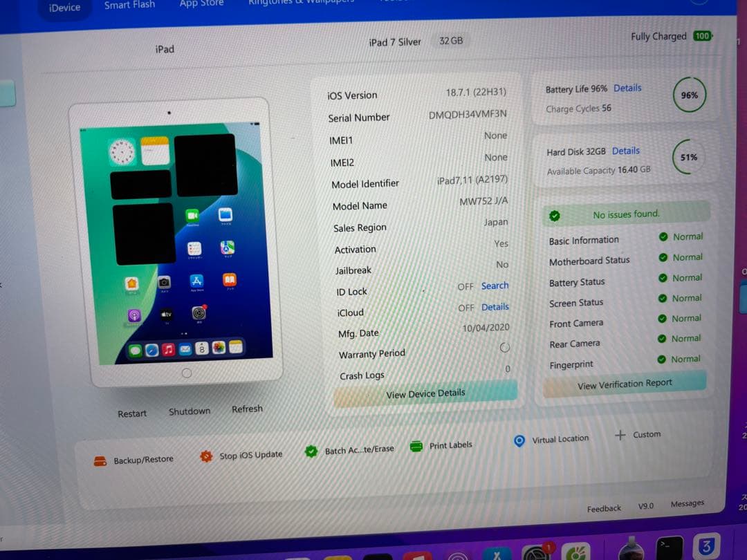Click the 51% Hard Disk capacity ring
The width and height of the screenshot is (747, 560).
688,157
